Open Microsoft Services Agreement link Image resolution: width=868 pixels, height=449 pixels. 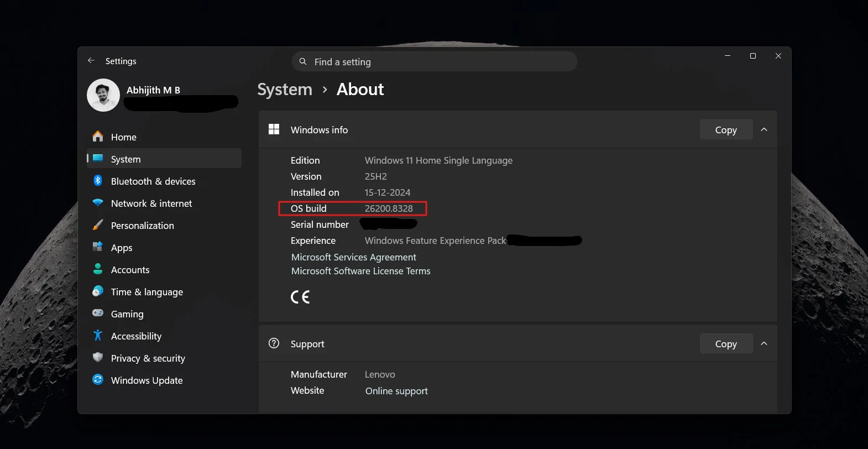354,257
